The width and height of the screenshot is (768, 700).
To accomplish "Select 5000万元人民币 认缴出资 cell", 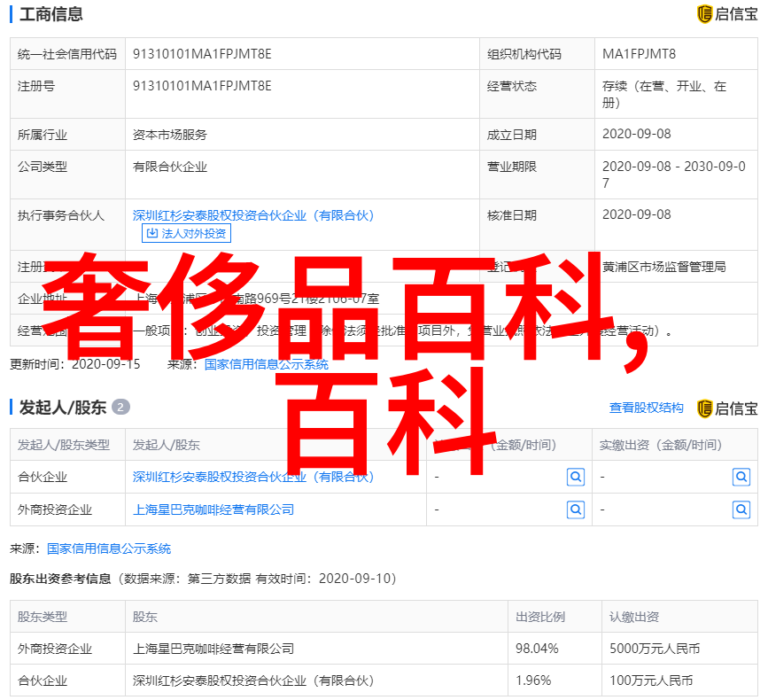I will coord(655,649).
